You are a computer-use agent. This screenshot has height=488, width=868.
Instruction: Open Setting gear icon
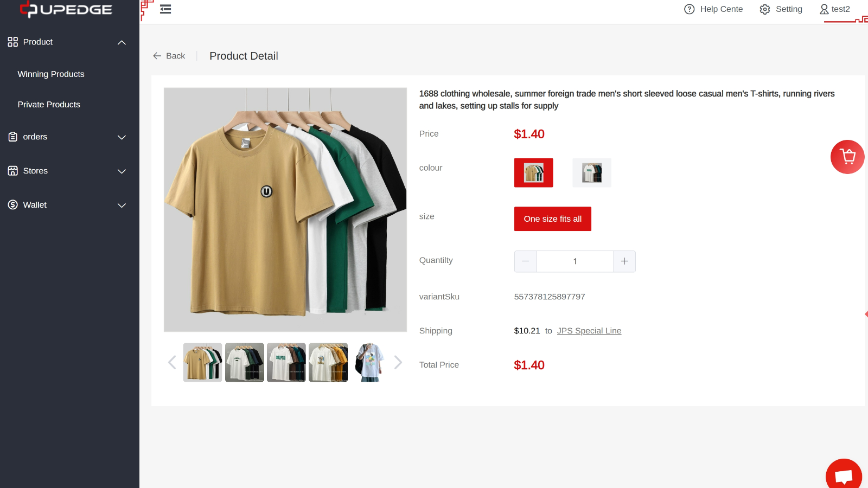click(764, 9)
